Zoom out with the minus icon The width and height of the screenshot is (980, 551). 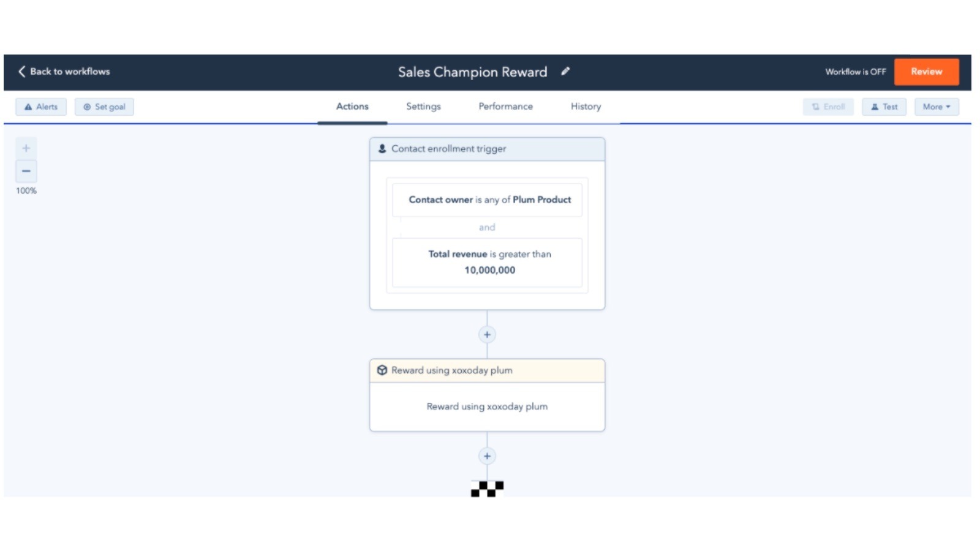(x=26, y=171)
